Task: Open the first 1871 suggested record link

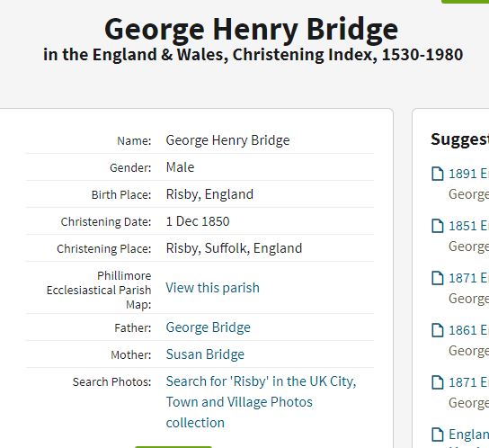Action: [468, 278]
